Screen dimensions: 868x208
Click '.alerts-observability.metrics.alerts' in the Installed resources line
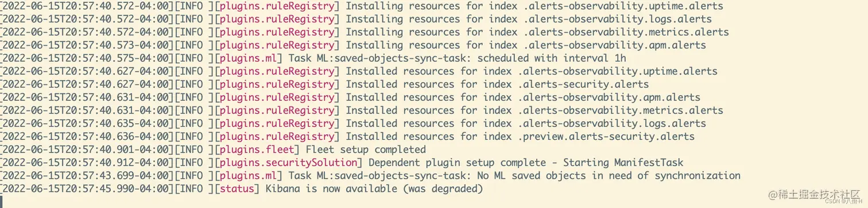[x=620, y=110]
